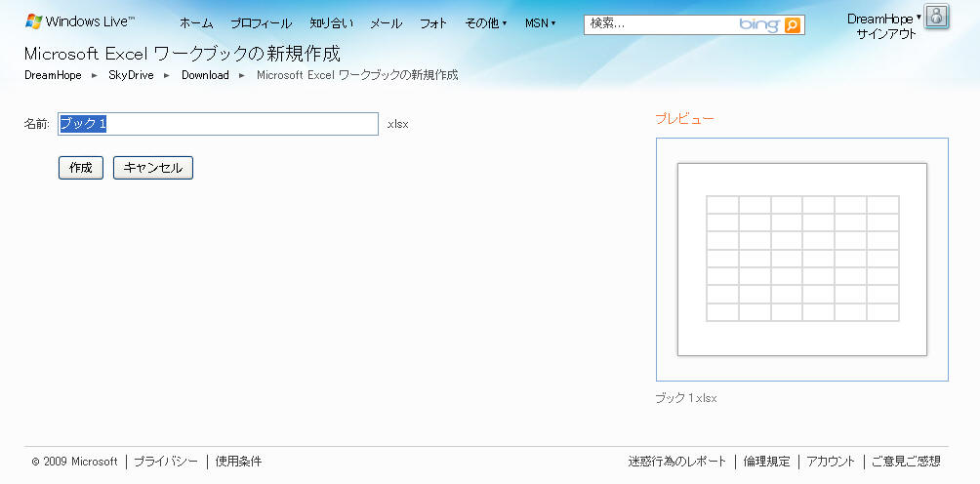Click the Microsoft Excel ワークブックの新規作成 page title
This screenshot has height=484, width=980.
click(x=183, y=54)
